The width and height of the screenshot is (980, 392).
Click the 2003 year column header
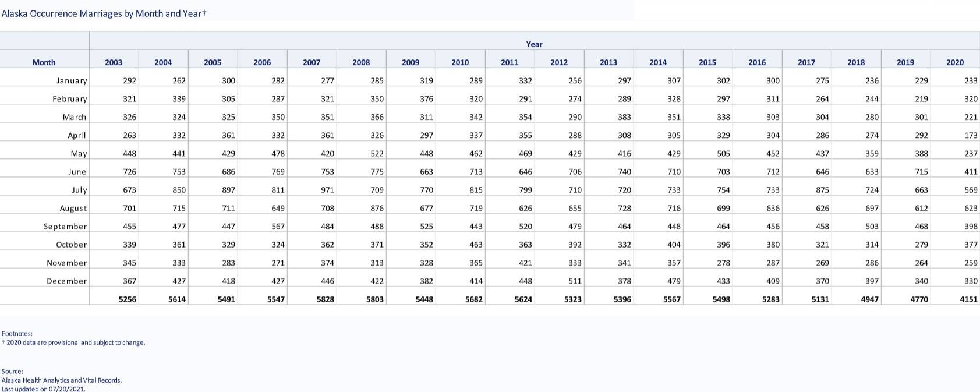click(114, 62)
